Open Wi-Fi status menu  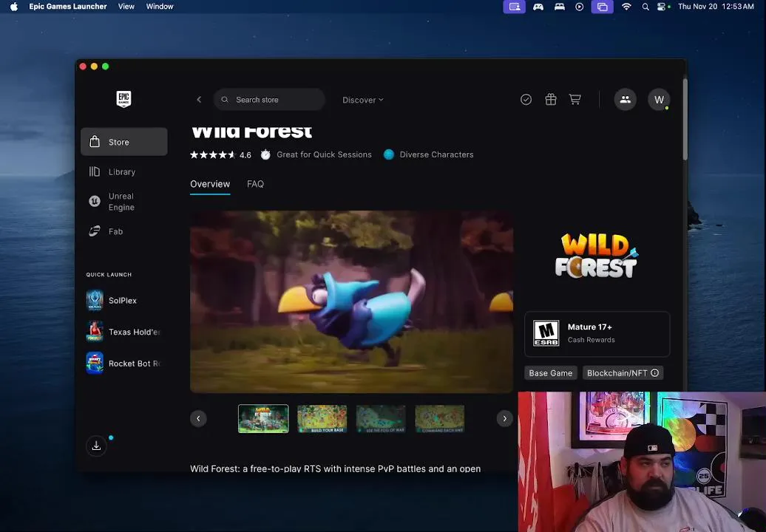626,7
